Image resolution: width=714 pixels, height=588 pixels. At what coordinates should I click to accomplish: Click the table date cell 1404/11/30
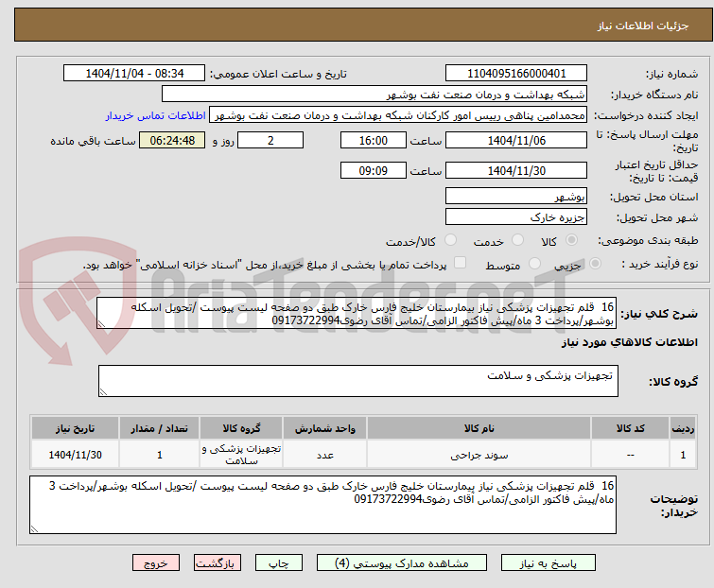point(75,455)
